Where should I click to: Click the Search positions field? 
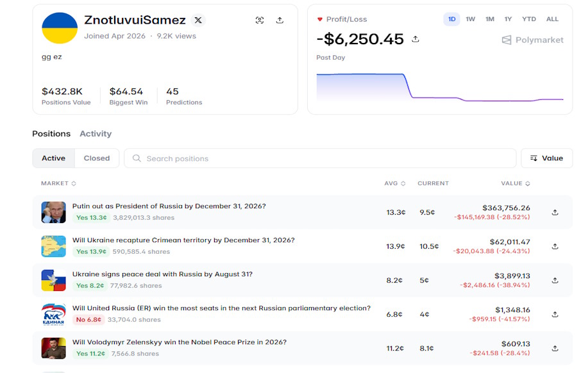[x=320, y=158]
